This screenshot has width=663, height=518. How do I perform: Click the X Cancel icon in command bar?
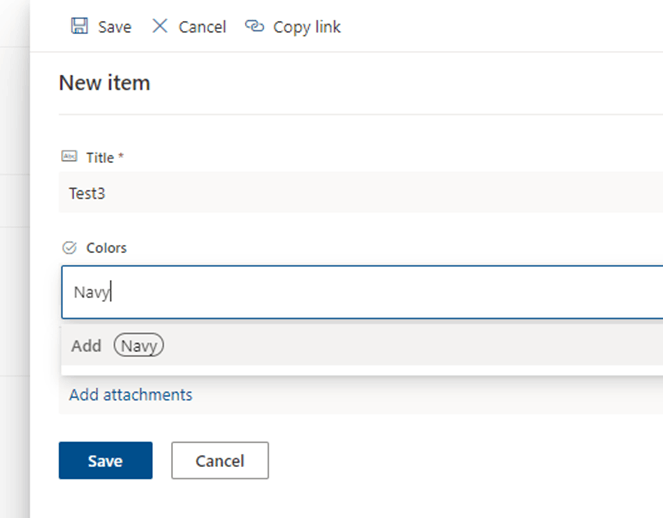click(160, 27)
